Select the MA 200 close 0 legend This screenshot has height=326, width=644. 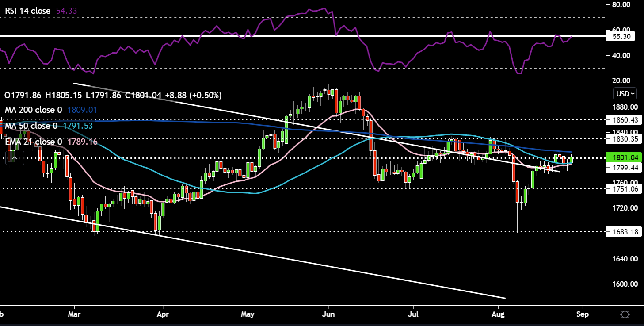click(33, 110)
